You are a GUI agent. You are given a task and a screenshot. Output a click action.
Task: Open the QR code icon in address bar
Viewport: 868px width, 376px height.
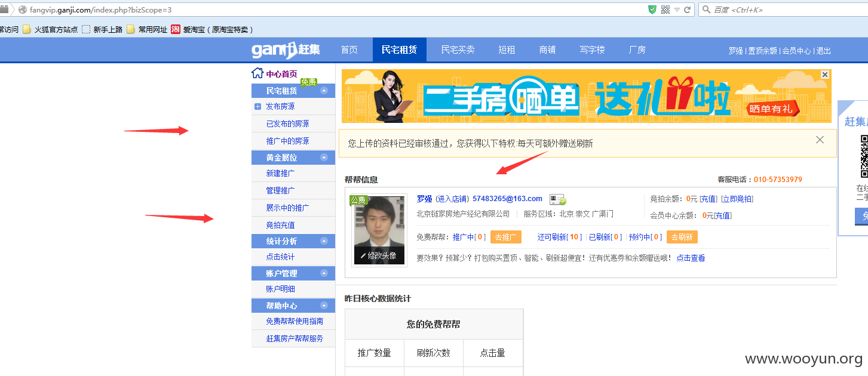click(665, 10)
